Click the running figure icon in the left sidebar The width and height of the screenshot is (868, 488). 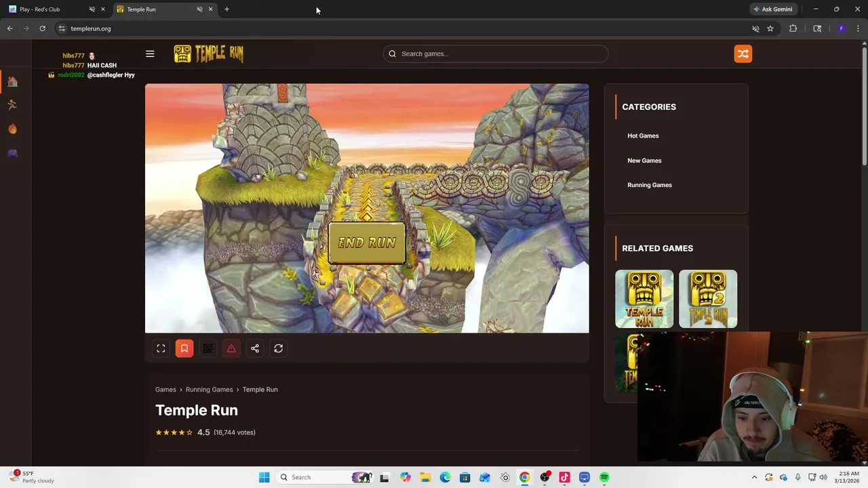(x=12, y=104)
